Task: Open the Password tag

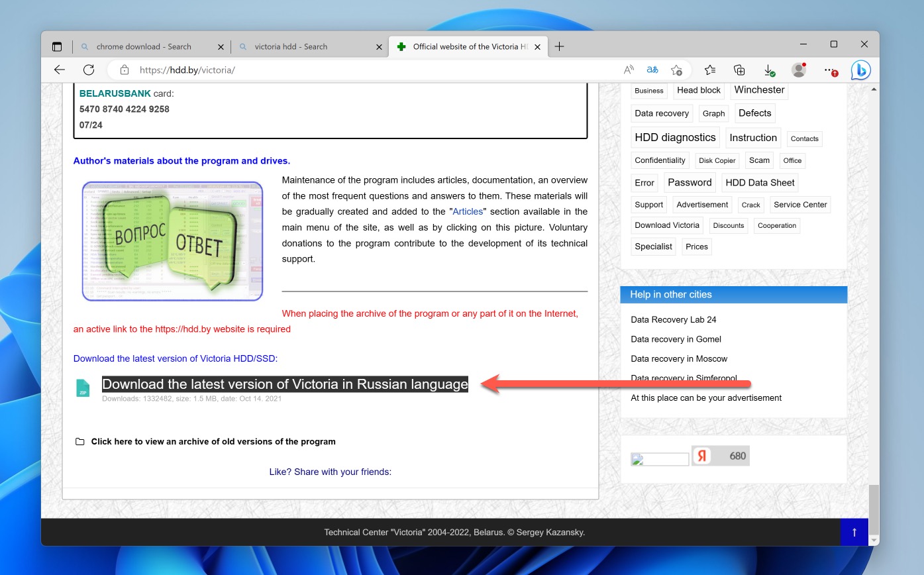Action: (690, 182)
